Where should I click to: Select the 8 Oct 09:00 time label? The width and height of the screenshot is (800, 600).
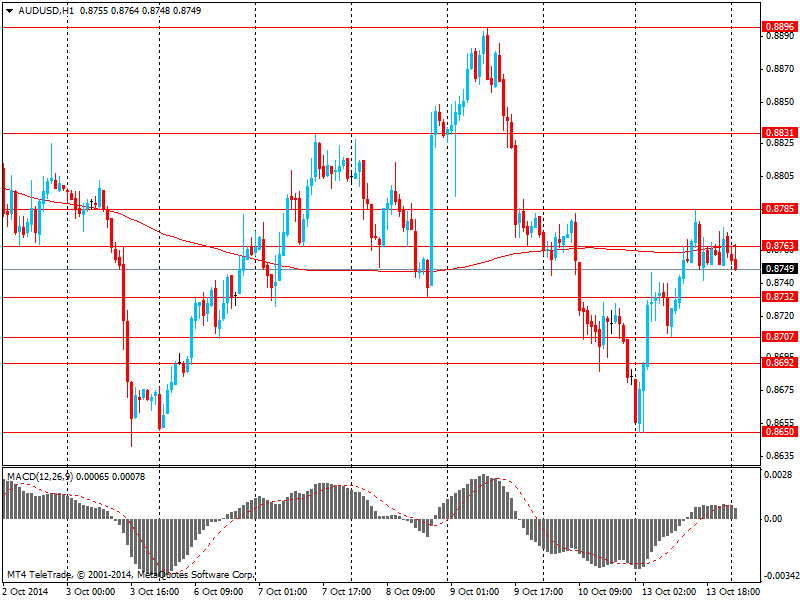[410, 591]
